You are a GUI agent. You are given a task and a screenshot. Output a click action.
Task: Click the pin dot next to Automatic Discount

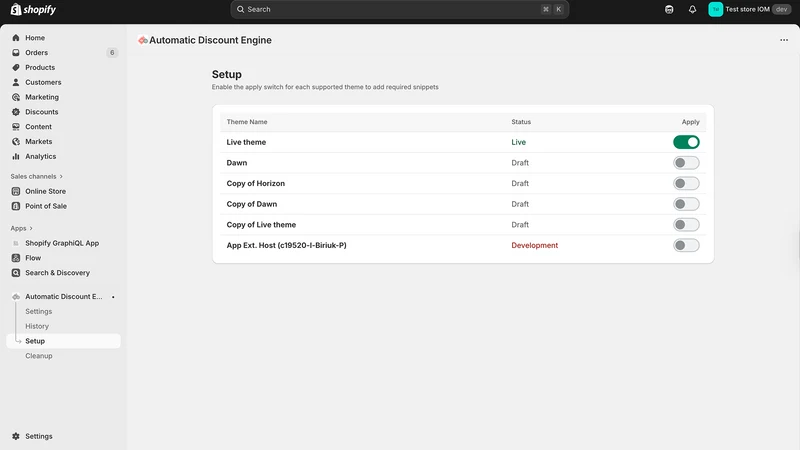pos(113,297)
